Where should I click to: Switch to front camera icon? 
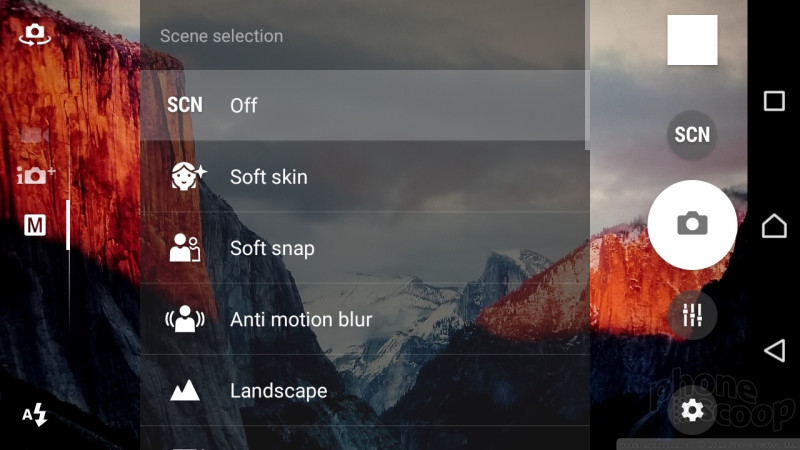35,34
